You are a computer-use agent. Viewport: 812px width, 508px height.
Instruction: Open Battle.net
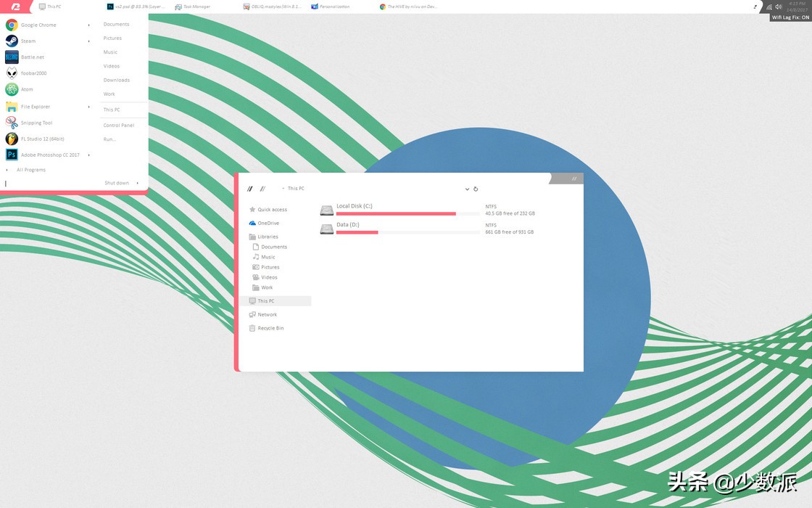coord(33,57)
